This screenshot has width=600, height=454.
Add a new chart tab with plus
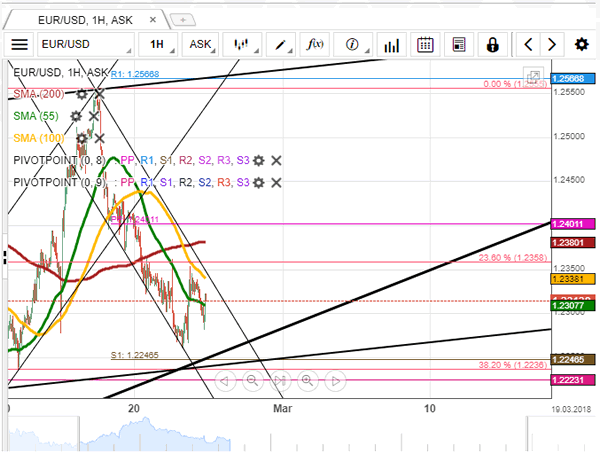tap(183, 20)
